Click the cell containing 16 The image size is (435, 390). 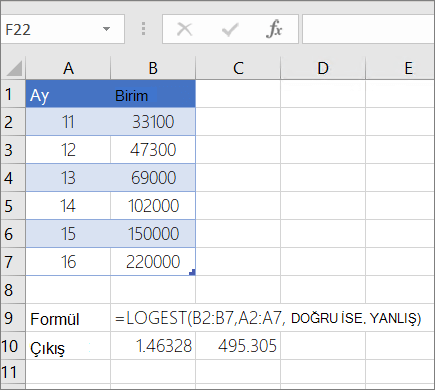[68, 262]
